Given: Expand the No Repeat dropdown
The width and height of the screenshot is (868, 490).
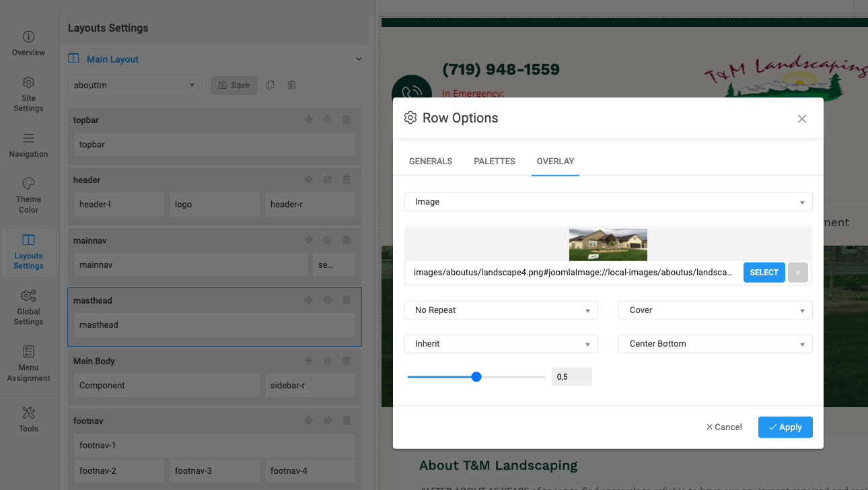Looking at the screenshot, I should 501,310.
